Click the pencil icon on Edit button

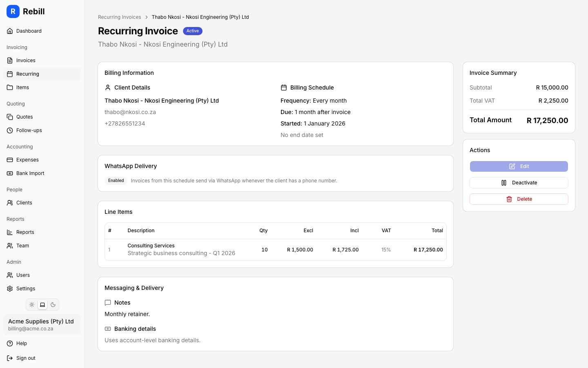point(512,166)
